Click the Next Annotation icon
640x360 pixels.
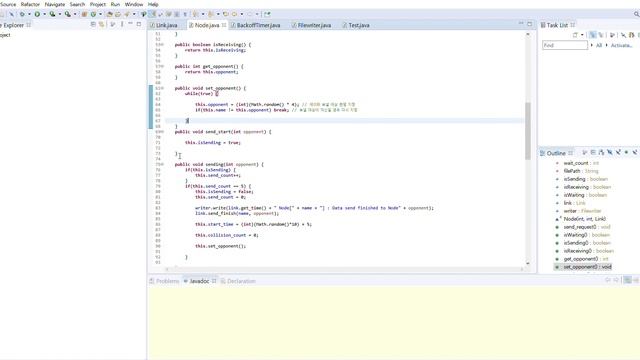196,14
